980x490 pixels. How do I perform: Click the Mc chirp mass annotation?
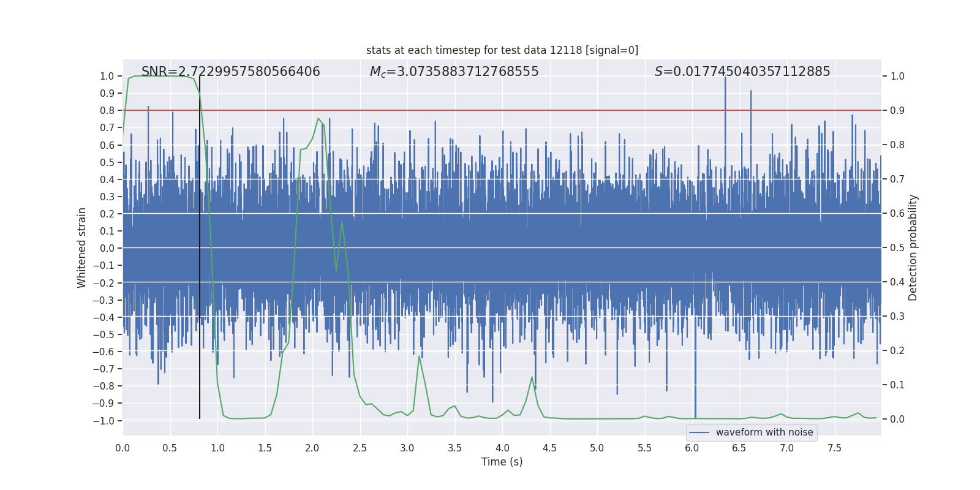454,72
